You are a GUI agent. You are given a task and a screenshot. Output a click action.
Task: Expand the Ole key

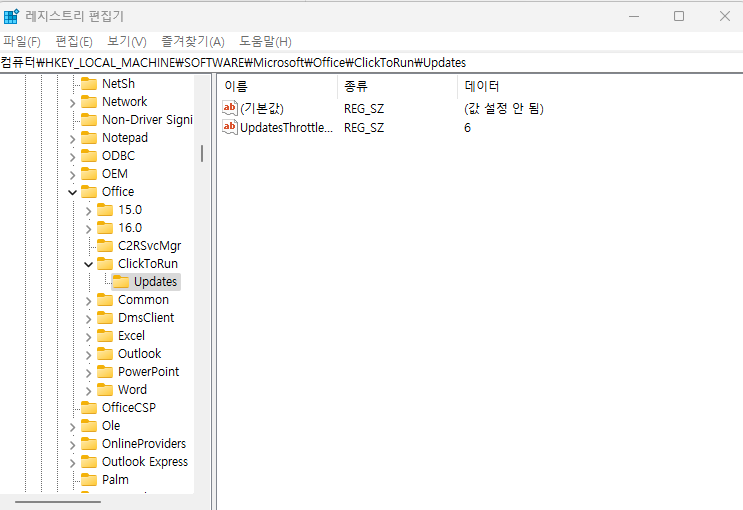(x=72, y=427)
